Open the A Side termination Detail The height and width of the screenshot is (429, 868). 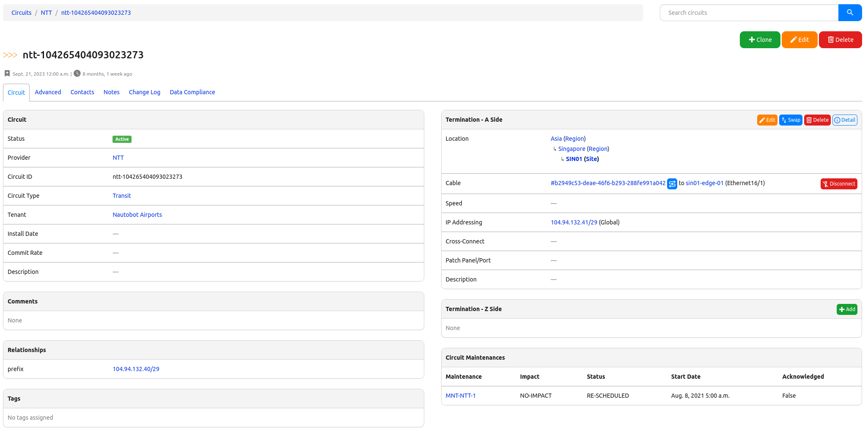coord(844,120)
